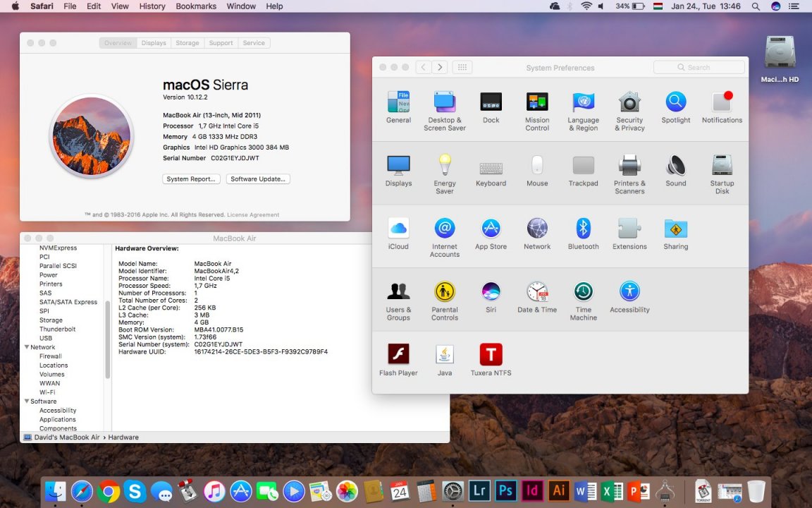812x508 pixels.
Task: Open Notification Center in menu bar
Action: click(x=794, y=6)
